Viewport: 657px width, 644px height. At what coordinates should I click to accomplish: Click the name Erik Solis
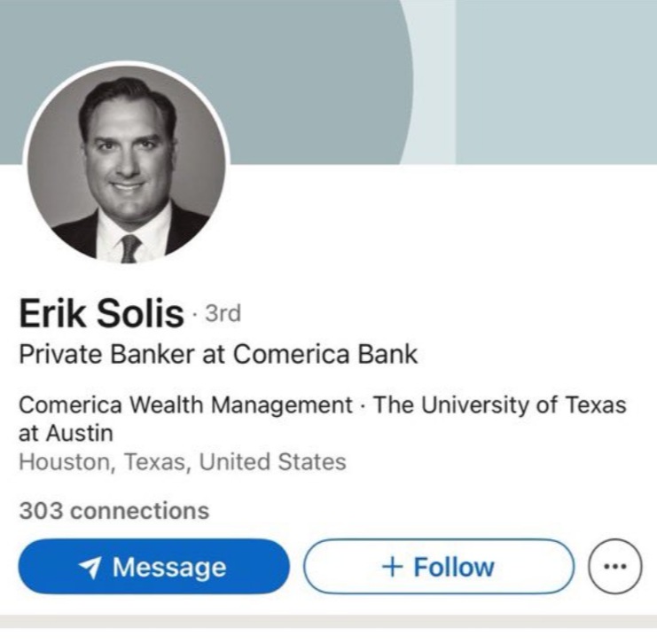(101, 313)
